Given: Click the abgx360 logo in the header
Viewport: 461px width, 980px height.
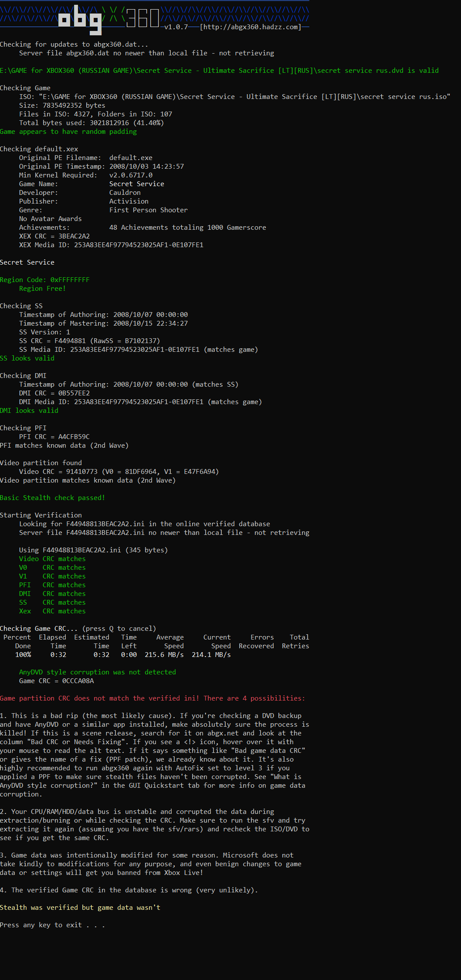Looking at the screenshot, I should pos(109,19).
